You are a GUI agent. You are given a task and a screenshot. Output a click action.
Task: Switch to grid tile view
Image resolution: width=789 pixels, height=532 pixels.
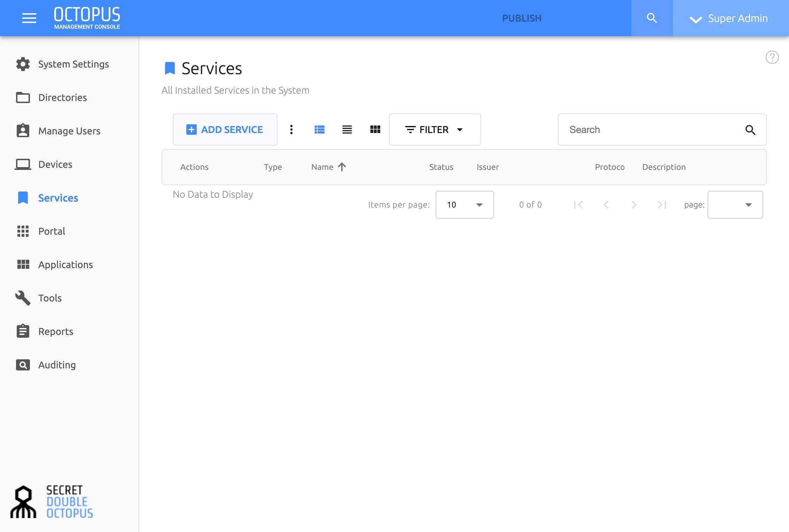[x=375, y=130]
